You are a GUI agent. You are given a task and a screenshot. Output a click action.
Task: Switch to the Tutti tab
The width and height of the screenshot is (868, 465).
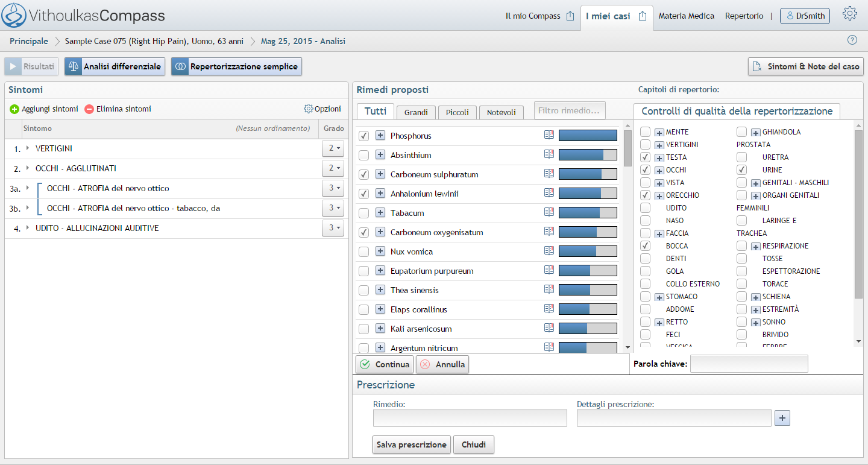click(x=376, y=111)
